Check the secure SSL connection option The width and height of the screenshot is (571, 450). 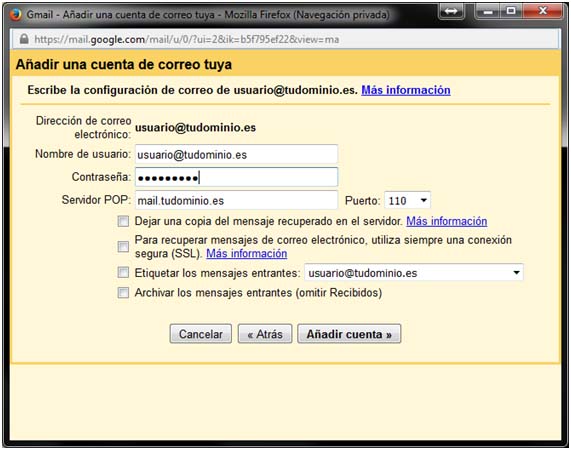click(x=123, y=246)
